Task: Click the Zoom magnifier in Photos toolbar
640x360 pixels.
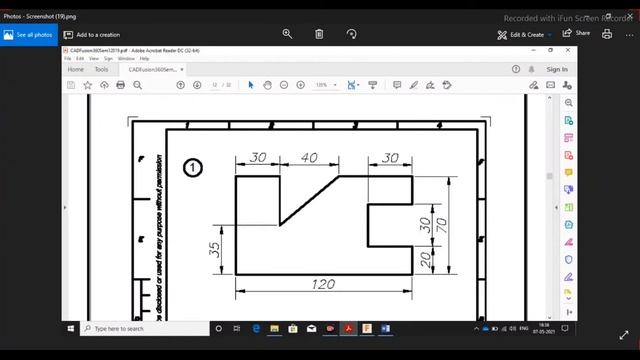Action: (x=287, y=34)
